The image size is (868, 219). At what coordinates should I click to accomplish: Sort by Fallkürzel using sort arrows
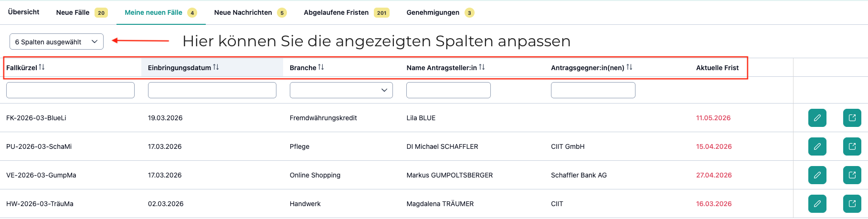(x=42, y=67)
